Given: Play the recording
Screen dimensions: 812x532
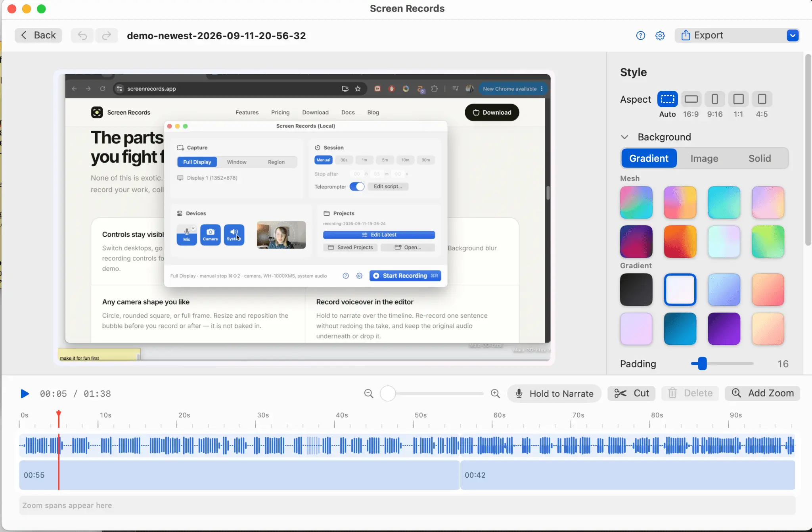Looking at the screenshot, I should [25, 394].
